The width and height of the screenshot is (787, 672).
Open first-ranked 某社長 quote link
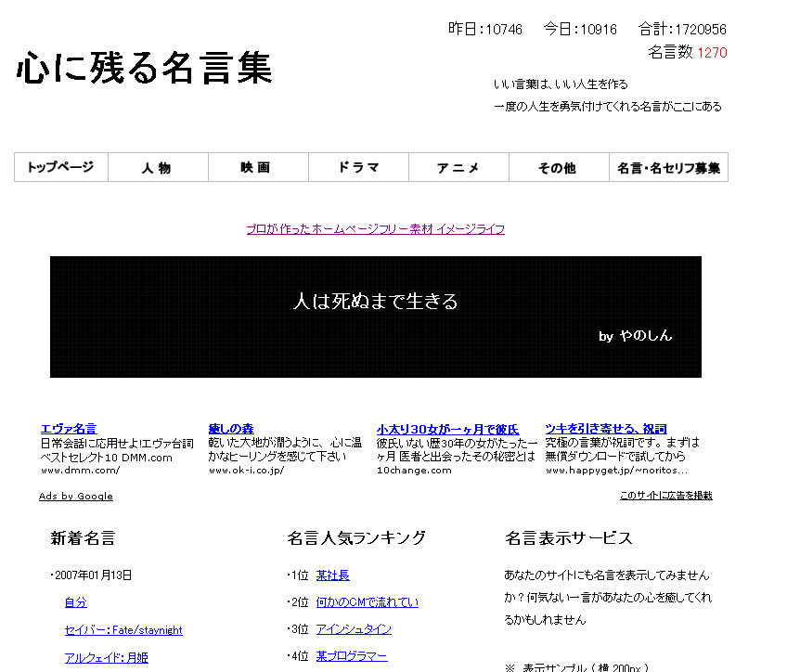332,575
